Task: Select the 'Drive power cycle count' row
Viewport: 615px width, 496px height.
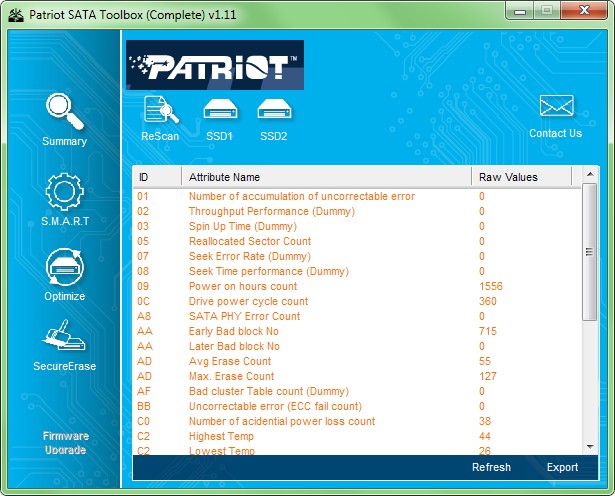Action: point(357,301)
